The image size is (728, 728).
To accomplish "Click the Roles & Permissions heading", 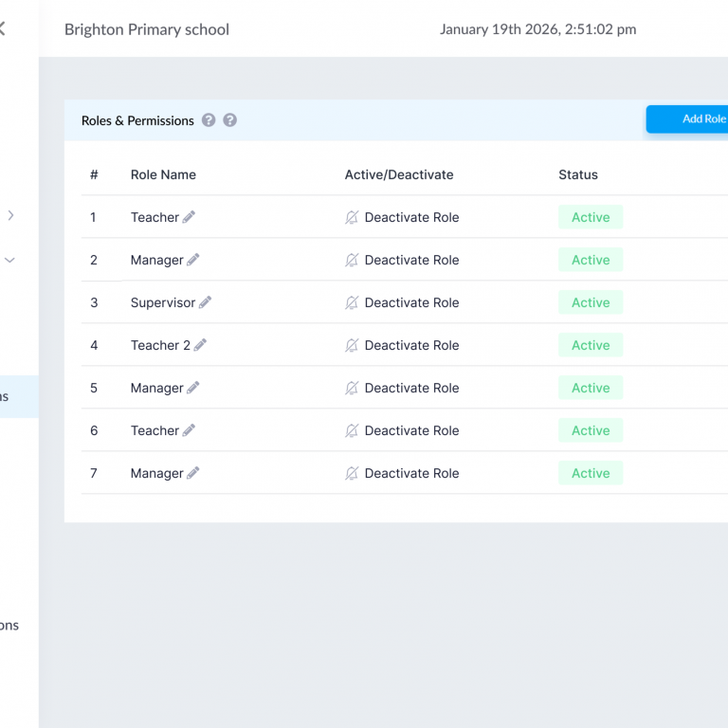I will click(x=137, y=120).
